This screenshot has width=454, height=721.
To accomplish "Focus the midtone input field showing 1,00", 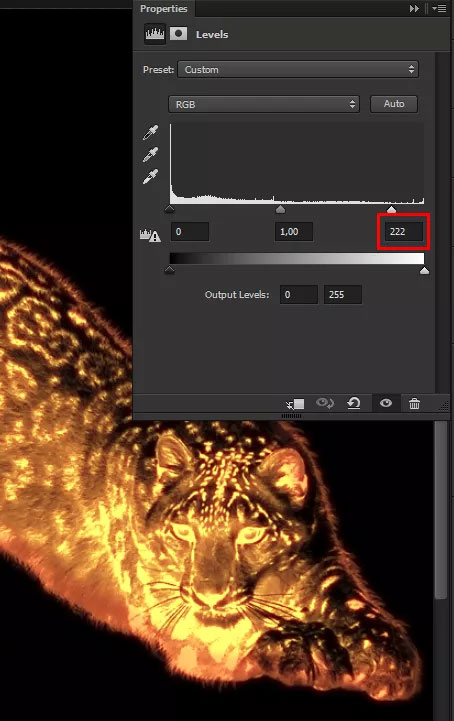I will click(294, 231).
